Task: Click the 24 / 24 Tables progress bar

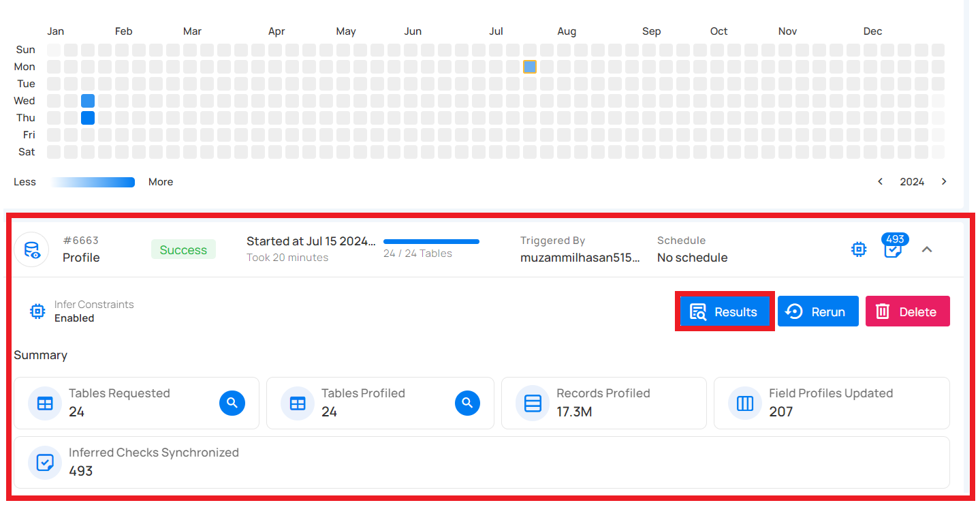Action: click(x=431, y=241)
